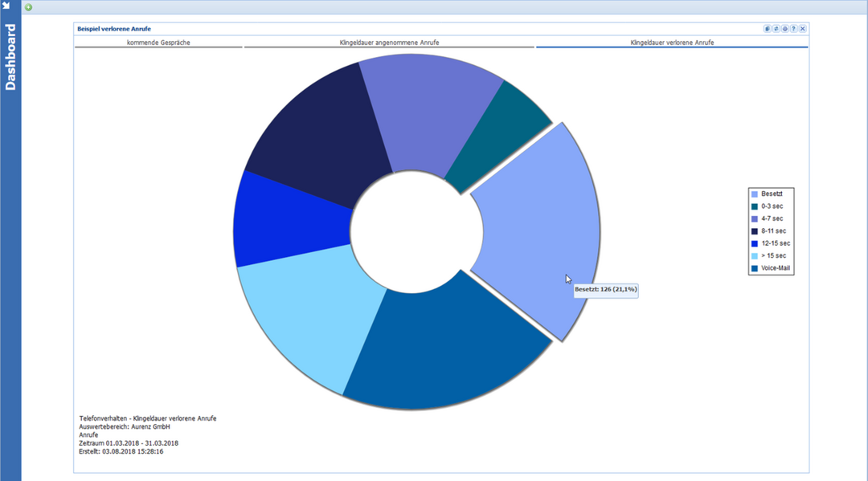
Task: Open the Klingeldauer angenommene Anrufe tab
Action: [389, 42]
